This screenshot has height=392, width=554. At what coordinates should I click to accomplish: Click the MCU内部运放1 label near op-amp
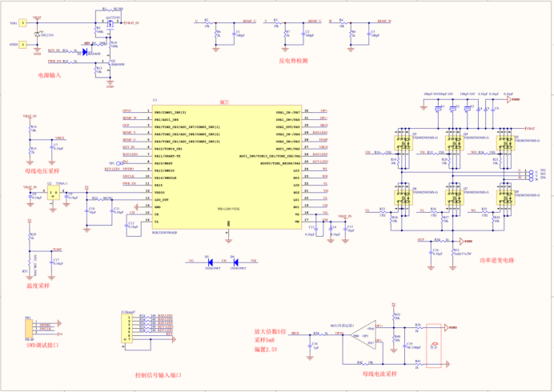pos(342,326)
